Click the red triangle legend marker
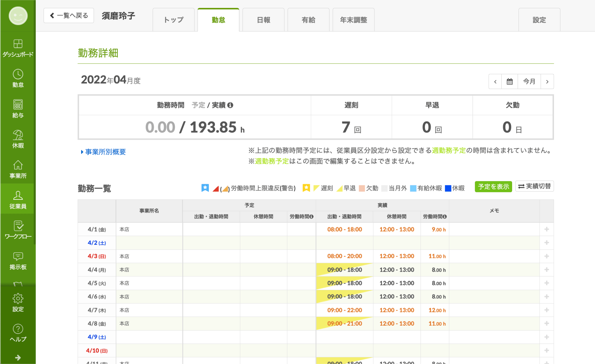595x364 pixels. [216, 189]
